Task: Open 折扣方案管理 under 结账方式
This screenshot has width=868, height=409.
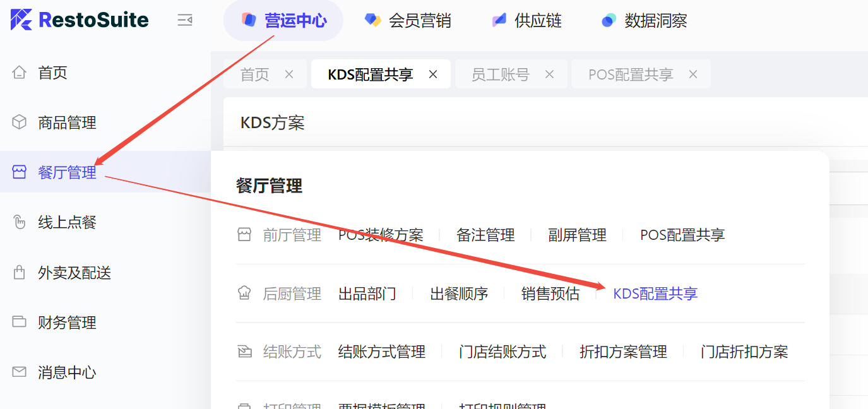Action: tap(623, 352)
